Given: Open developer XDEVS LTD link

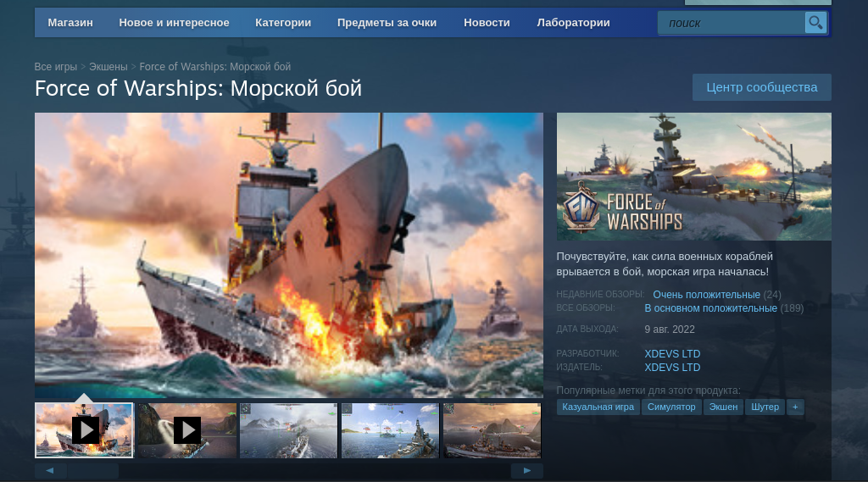Looking at the screenshot, I should [672, 353].
